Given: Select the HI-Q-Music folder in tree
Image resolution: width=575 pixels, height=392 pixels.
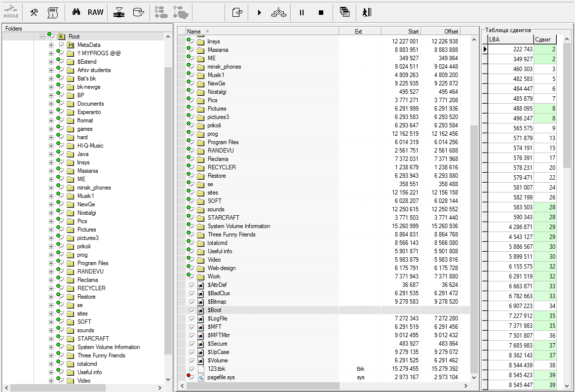Looking at the screenshot, I should click(90, 146).
